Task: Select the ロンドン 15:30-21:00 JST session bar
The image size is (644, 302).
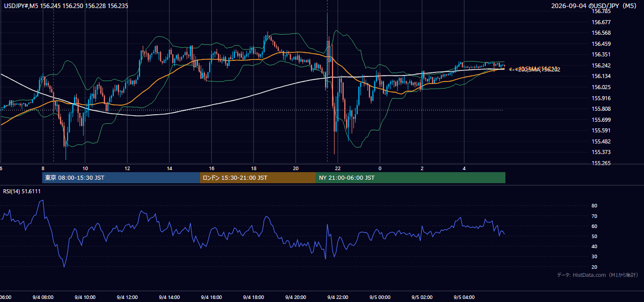Action: point(258,178)
